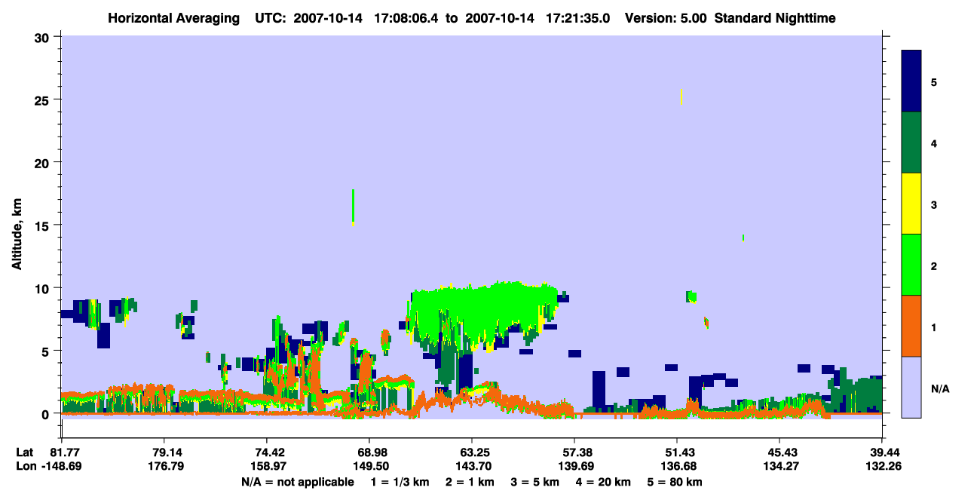This screenshot has height=503, width=980.
Task: Click the orange color bar segment labeled 1
Action: click(912, 326)
